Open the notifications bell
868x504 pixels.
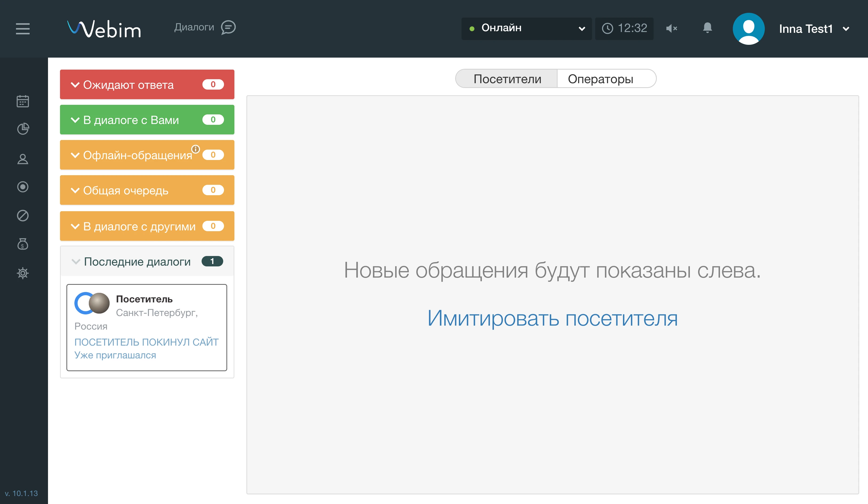[707, 28]
